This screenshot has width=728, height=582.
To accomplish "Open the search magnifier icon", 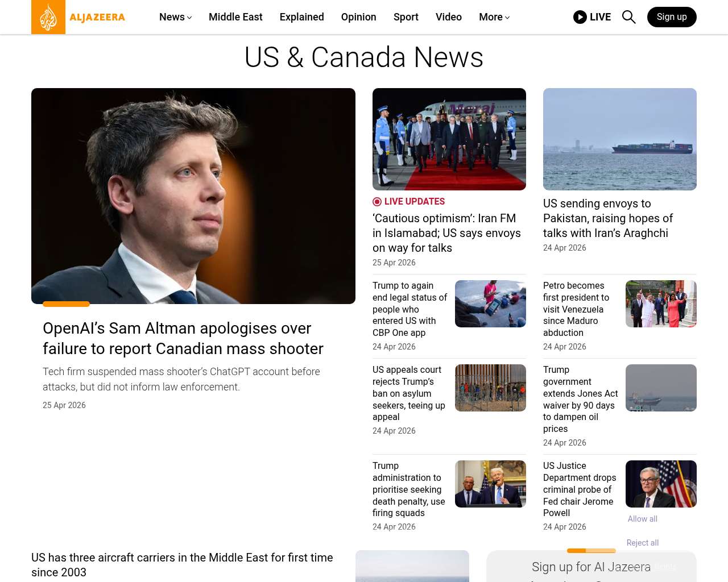I will [x=628, y=17].
